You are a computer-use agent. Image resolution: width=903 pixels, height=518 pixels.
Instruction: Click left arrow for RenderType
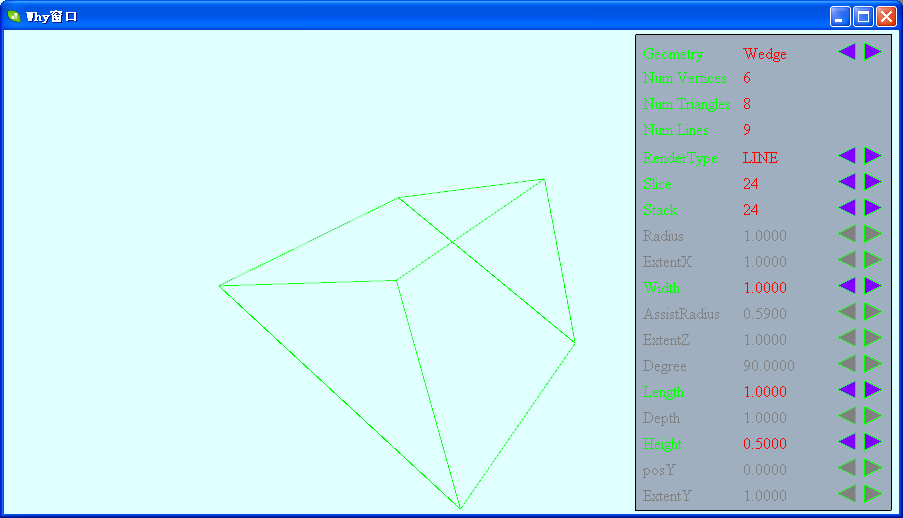click(847, 156)
